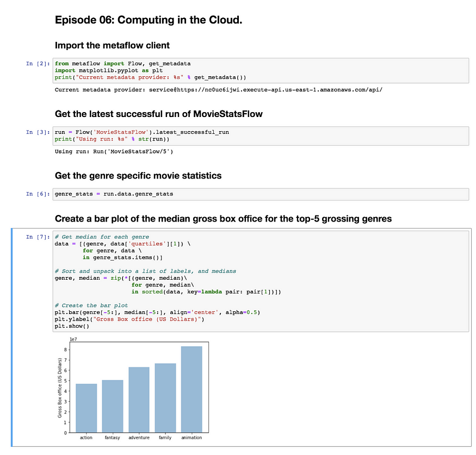
Task: Click the plt.ylabel("Gross Box office") code line
Action: click(129, 319)
